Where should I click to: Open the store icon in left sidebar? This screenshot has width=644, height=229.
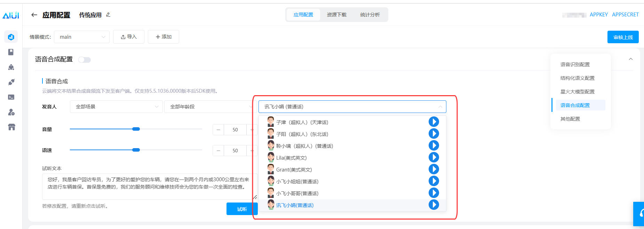(11, 127)
